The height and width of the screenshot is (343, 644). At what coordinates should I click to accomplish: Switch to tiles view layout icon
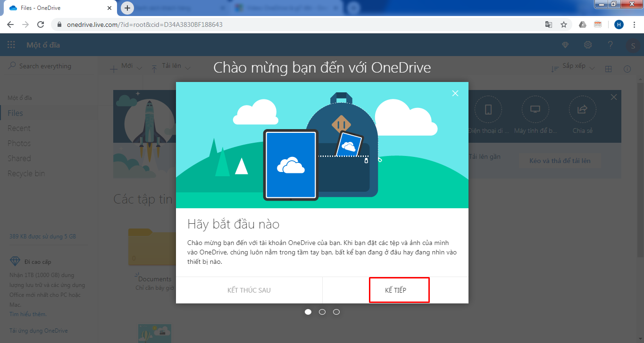pos(609,69)
